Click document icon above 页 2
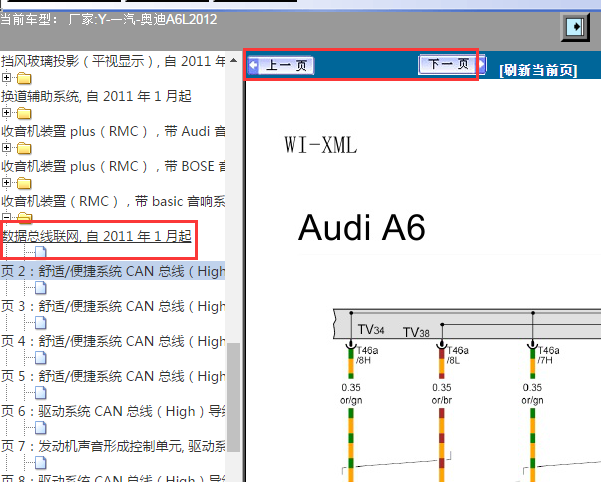 [x=41, y=252]
